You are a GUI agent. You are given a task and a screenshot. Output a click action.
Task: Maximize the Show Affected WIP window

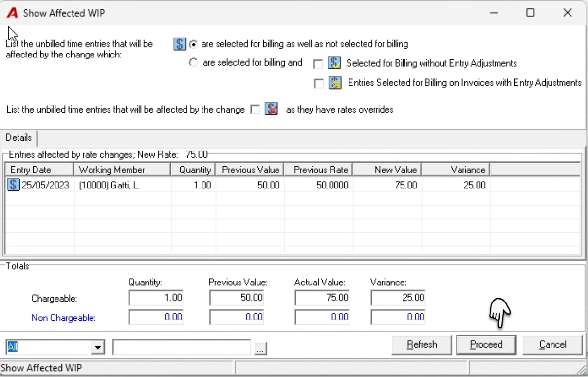click(531, 13)
